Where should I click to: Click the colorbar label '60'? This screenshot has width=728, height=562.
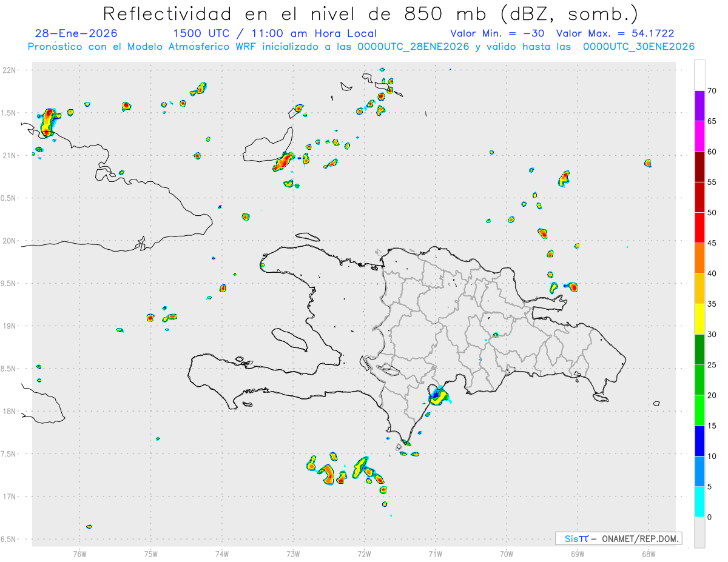(712, 152)
